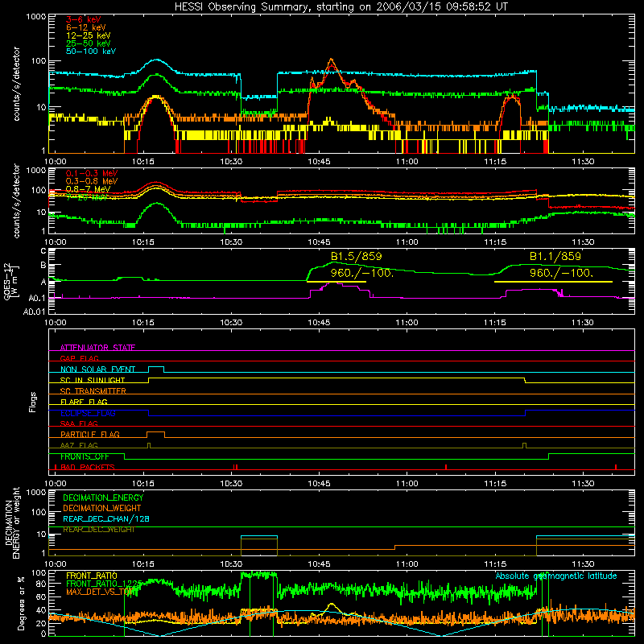The width and height of the screenshot is (644, 644).
Task: Click the NON_SOLAR_EVENT pulse near 10:16
Action: [156, 369]
